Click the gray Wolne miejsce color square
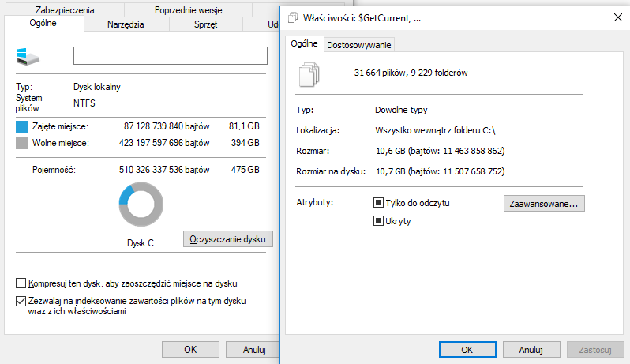 coord(21,143)
